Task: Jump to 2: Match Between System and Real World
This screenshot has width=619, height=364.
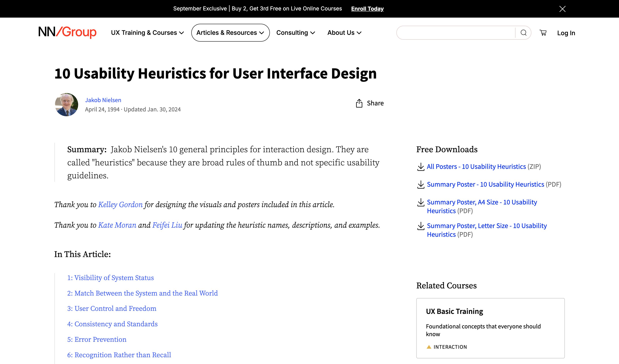Action: pyautogui.click(x=143, y=293)
